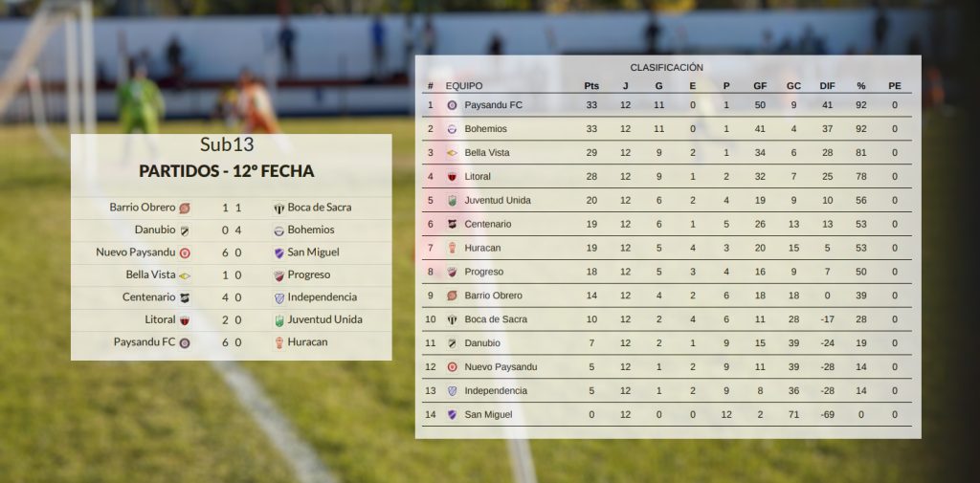Click the Paysandu FC crest in standings
980x483 pixels.
[452, 105]
